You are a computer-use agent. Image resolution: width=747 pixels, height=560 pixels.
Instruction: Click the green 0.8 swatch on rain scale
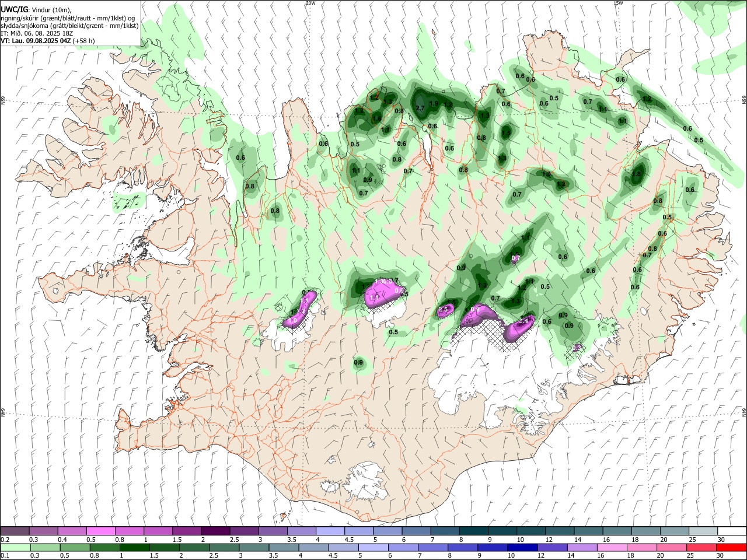(x=104, y=547)
